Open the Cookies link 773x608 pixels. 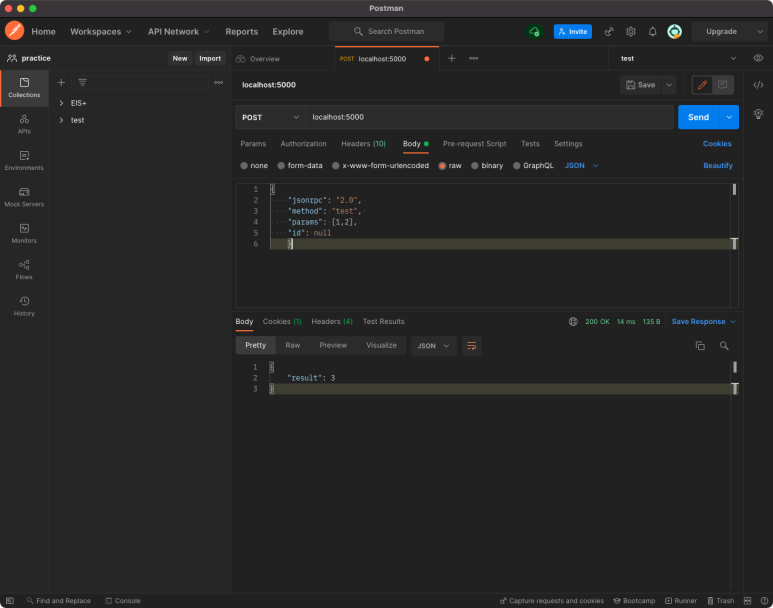[x=717, y=143]
